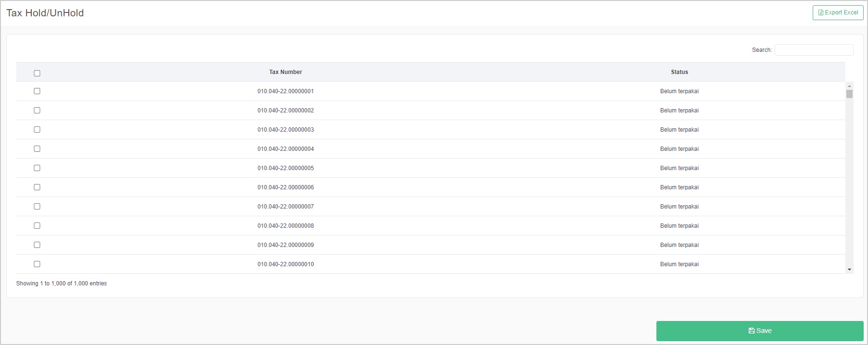
Task: Click the Export Excel button
Action: point(838,12)
